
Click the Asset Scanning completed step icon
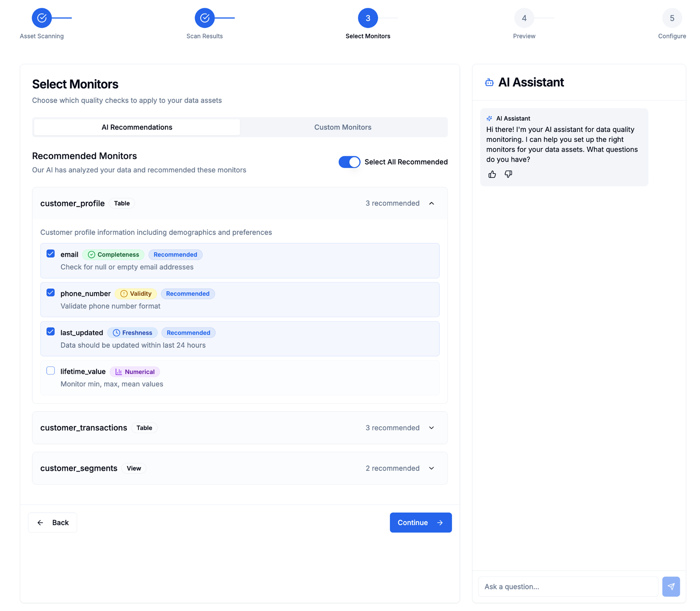[41, 18]
